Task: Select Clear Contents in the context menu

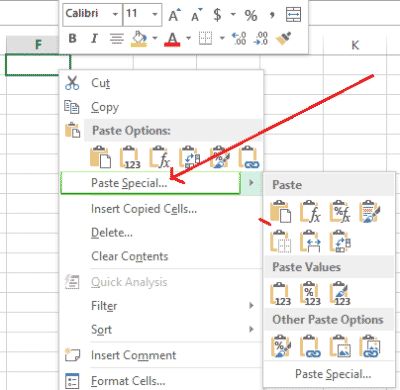Action: pos(130,256)
